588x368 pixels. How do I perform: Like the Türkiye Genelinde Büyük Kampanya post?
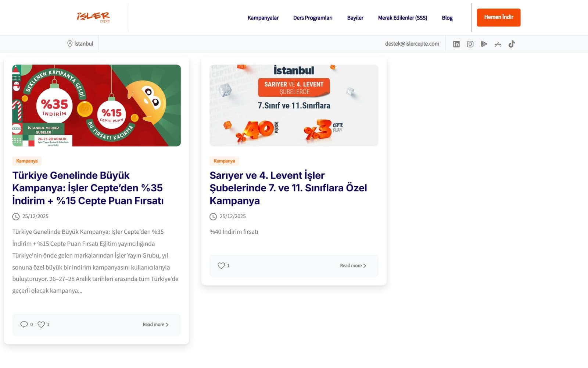coord(41,324)
